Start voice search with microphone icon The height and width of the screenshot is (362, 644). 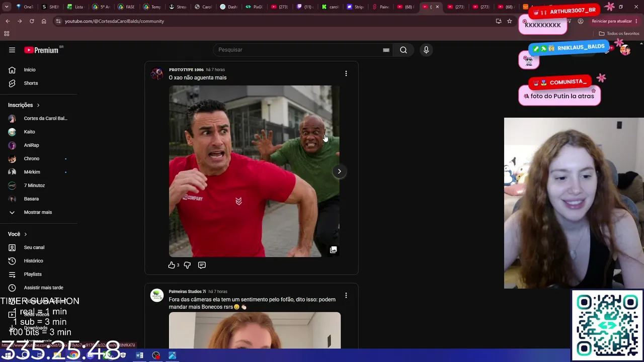pyautogui.click(x=426, y=50)
